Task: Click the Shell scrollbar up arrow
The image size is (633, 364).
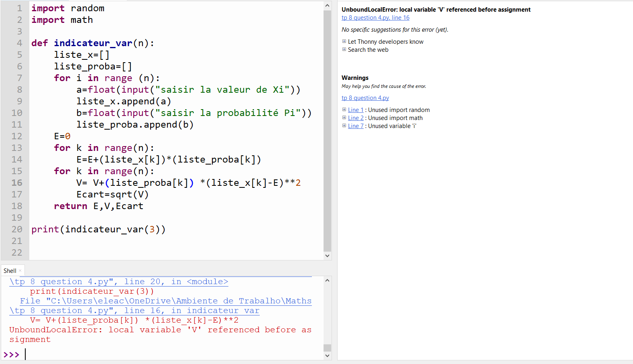Action: click(x=327, y=281)
